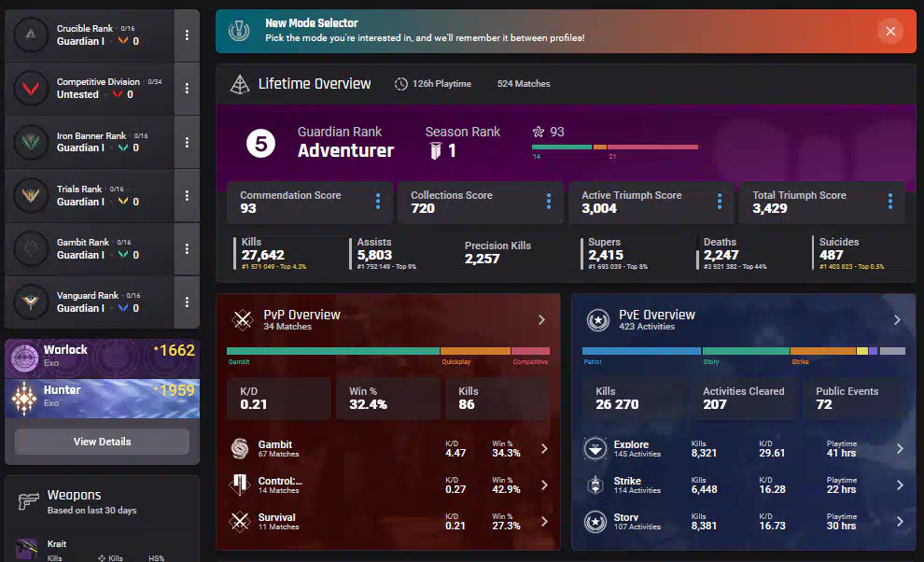Open Iron Banner Rank options menu
The height and width of the screenshot is (562, 924).
click(x=187, y=142)
